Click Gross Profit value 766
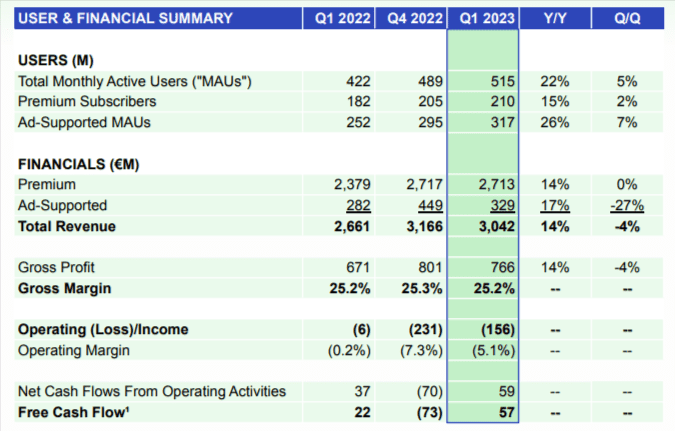Image resolution: width=675 pixels, height=431 pixels. 503,267
